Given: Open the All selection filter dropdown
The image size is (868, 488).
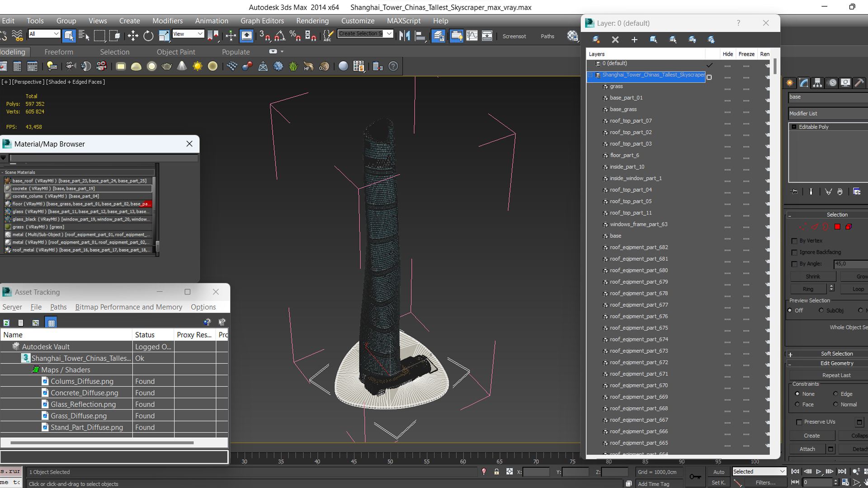Looking at the screenshot, I should click(44, 34).
